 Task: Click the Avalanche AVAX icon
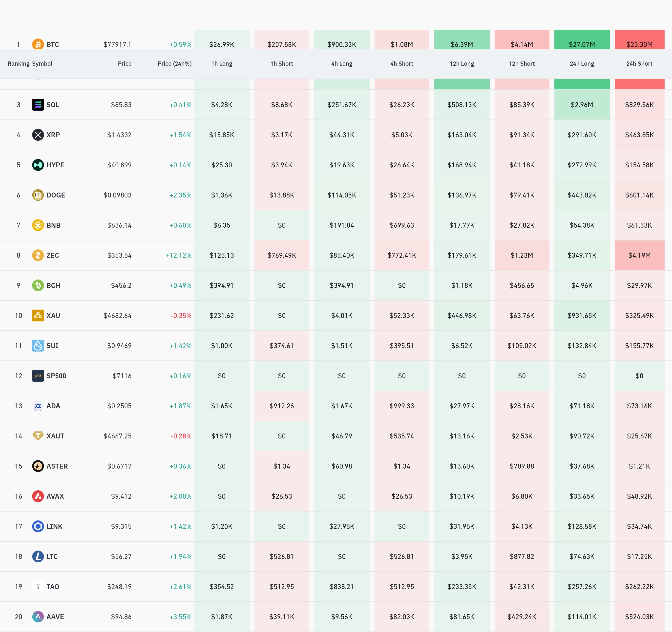coord(38,496)
